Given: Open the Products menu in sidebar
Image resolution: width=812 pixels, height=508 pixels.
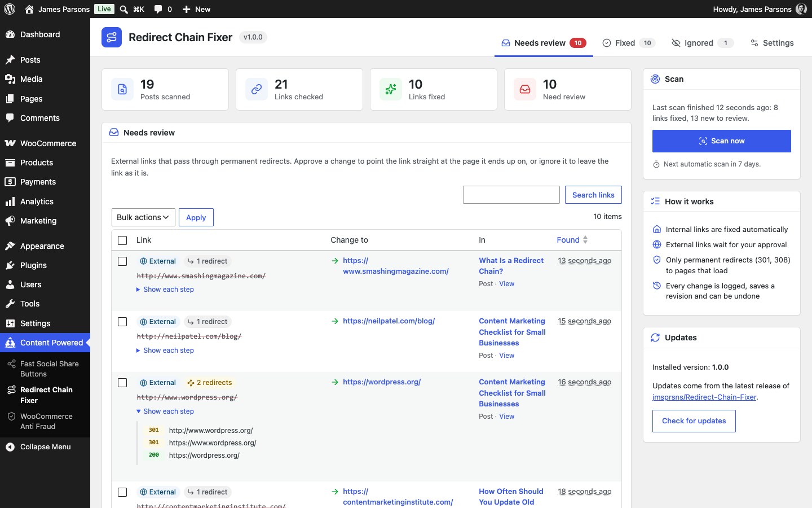Looking at the screenshot, I should [x=45, y=163].
